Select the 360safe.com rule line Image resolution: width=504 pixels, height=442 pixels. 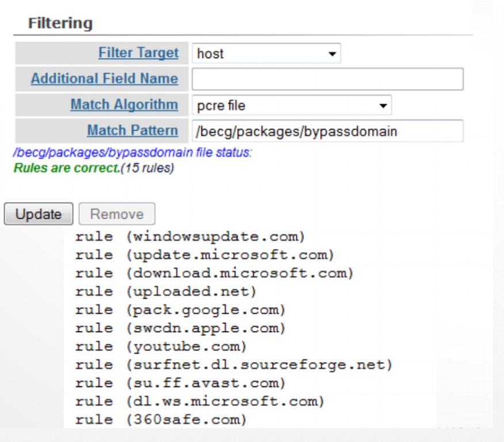(161, 420)
